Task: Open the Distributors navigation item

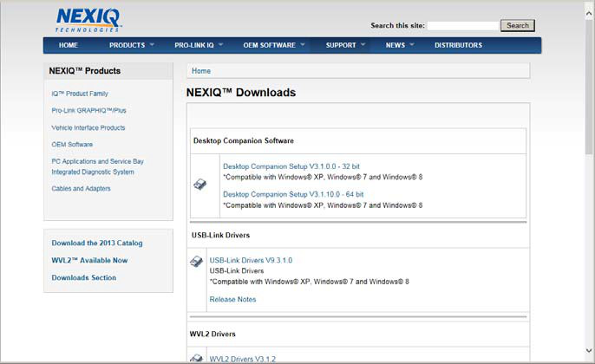Action: [x=458, y=45]
